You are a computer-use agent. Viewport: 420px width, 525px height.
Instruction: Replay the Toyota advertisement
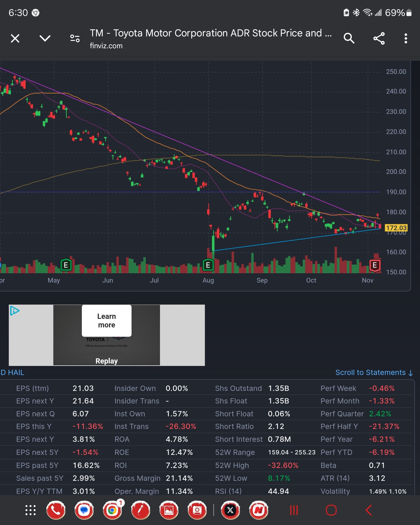pyautogui.click(x=107, y=361)
